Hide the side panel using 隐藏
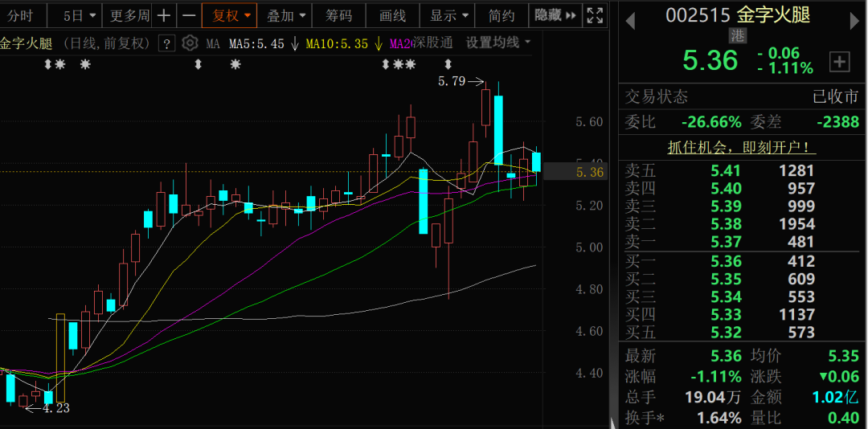 (x=555, y=15)
